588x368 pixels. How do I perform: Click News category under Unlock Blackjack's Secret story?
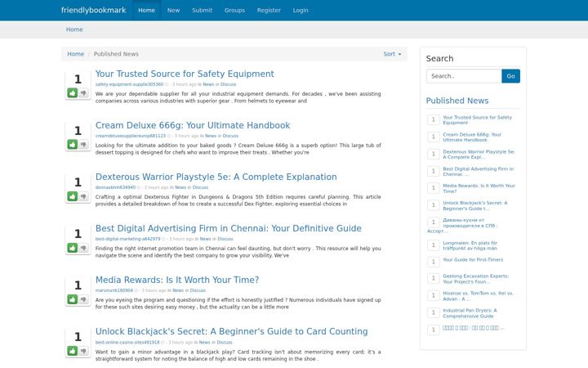[204, 343]
